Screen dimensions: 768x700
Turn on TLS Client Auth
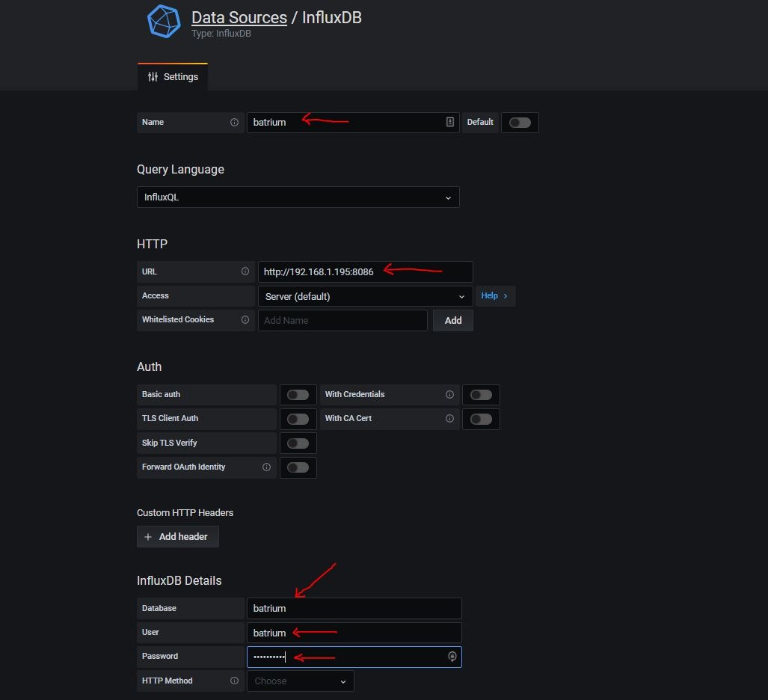(x=298, y=419)
